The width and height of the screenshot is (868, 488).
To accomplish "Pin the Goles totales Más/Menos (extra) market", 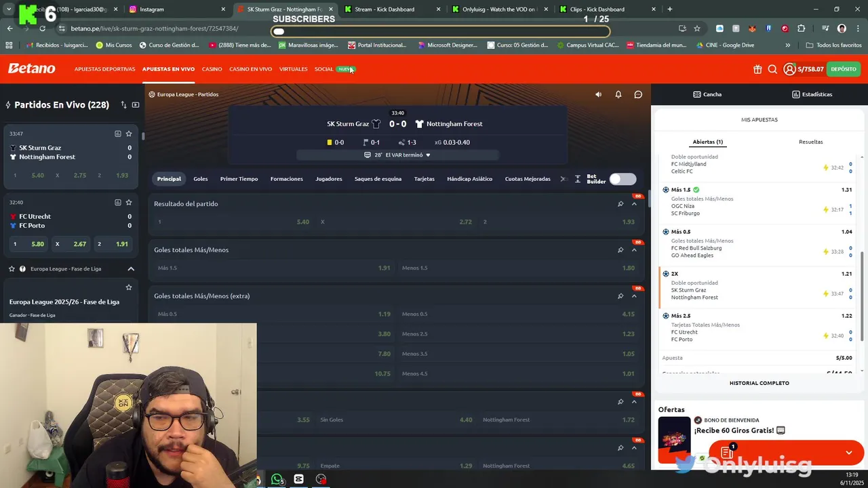I will [x=620, y=296].
